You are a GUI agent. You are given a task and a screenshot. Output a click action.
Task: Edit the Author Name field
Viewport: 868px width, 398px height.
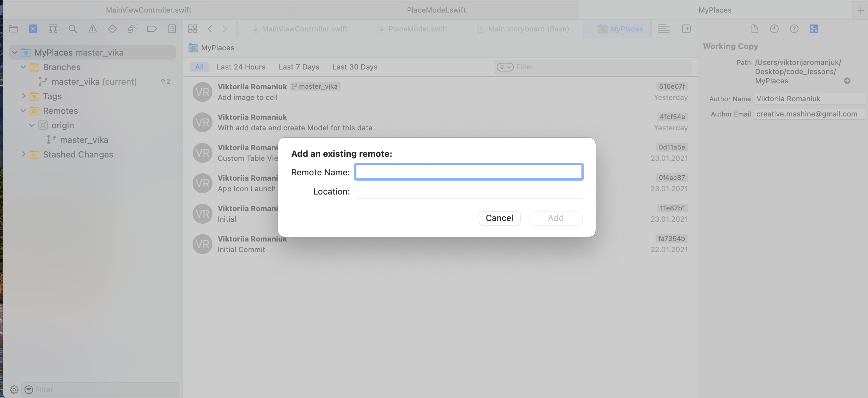tap(809, 99)
